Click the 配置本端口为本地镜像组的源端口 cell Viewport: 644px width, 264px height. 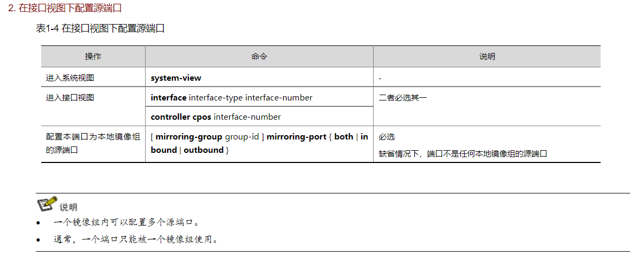point(93,143)
